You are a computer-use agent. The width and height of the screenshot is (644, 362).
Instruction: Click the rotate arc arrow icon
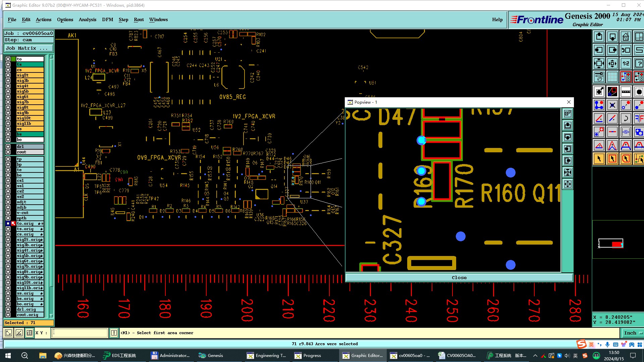pos(626,118)
